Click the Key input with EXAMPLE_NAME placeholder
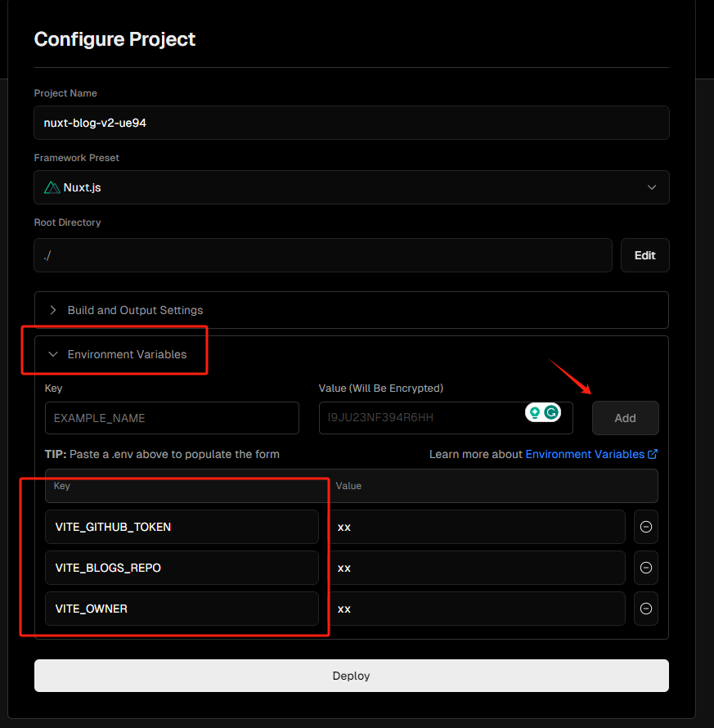Image resolution: width=714 pixels, height=728 pixels. point(172,418)
